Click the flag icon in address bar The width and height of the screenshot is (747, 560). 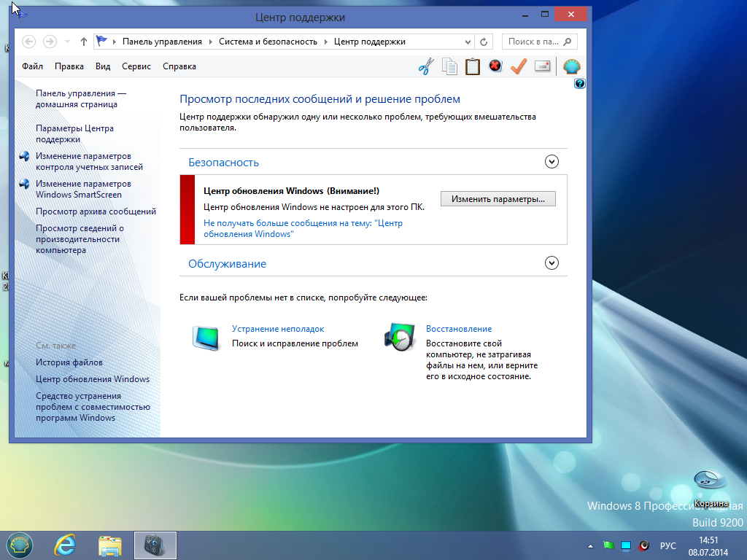101,42
